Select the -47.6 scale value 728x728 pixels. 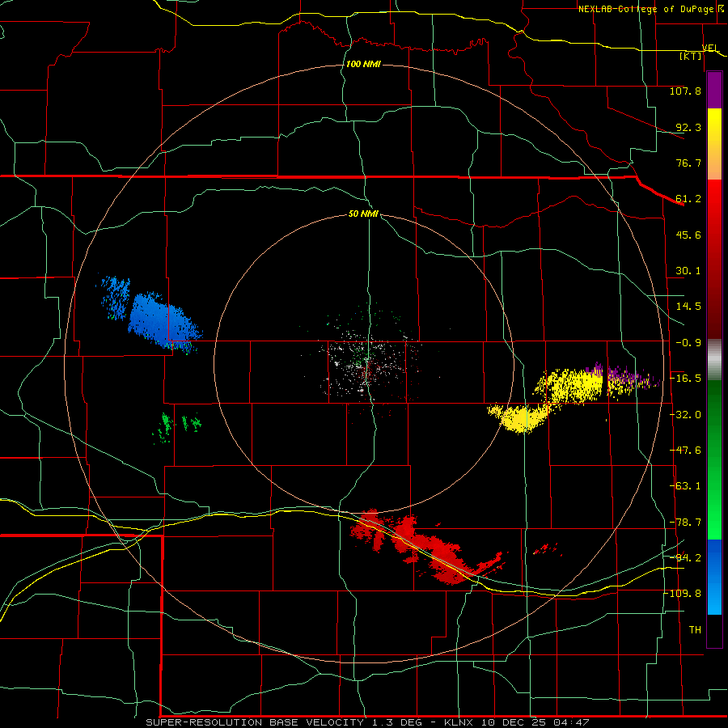pyautogui.click(x=685, y=451)
